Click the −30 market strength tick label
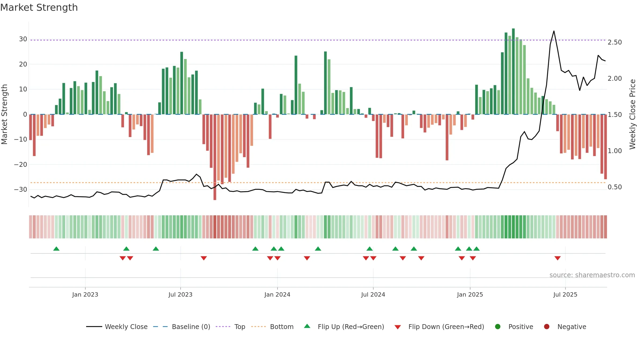Screen dimensions: 644x362 point(20,189)
